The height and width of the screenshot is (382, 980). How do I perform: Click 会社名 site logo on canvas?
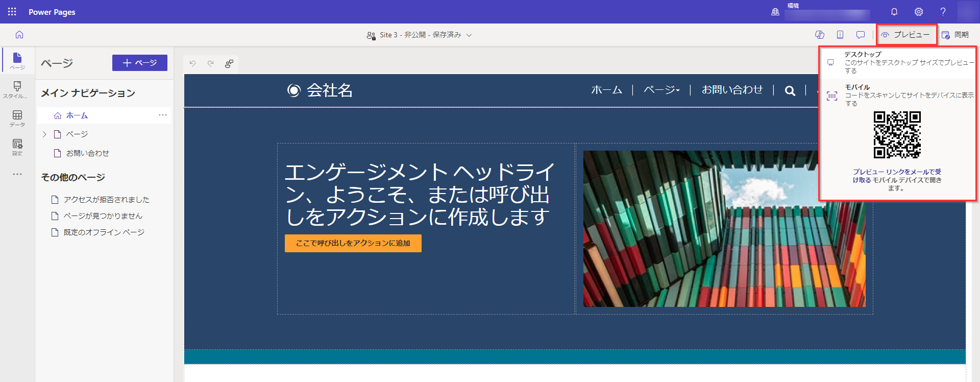click(320, 90)
